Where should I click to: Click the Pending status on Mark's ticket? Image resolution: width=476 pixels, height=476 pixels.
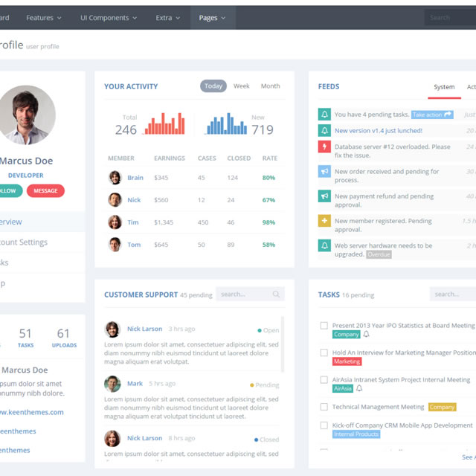click(x=264, y=385)
